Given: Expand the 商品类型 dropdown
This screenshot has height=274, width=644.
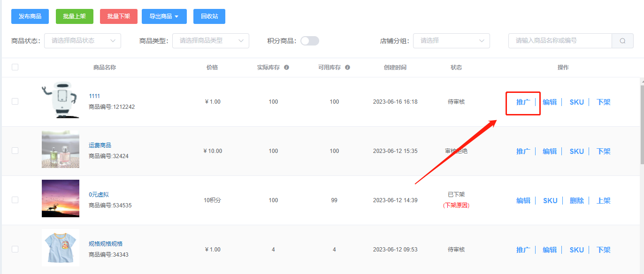Looking at the screenshot, I should click(211, 41).
